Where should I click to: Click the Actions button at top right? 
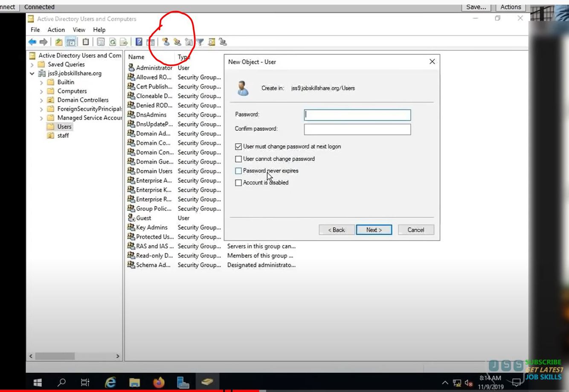point(511,7)
